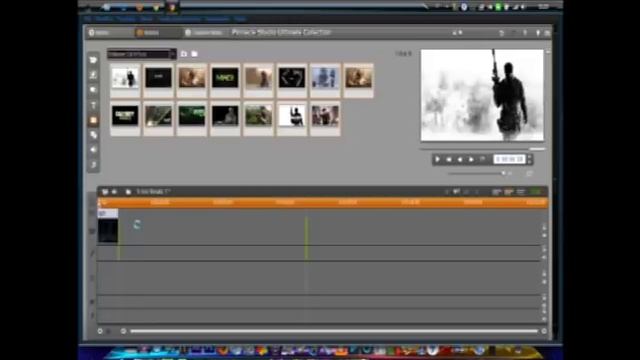Click the horizontal timeline scrollbar
This screenshot has width=640, height=360.
point(334,331)
